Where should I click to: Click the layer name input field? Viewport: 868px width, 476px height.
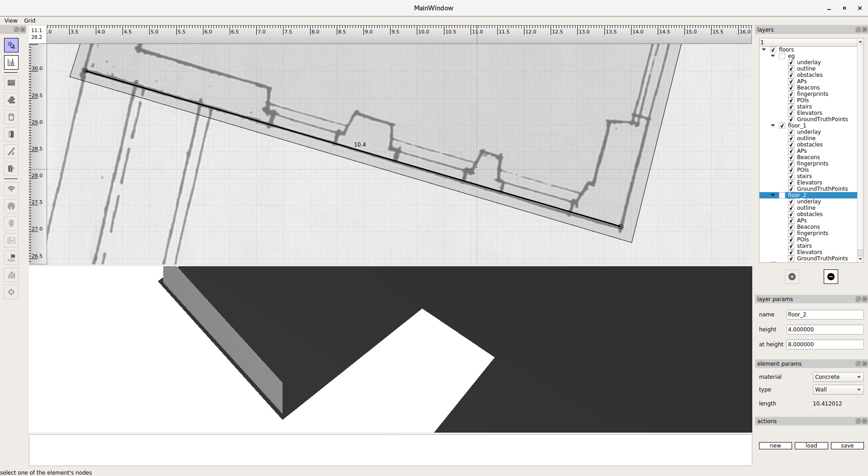tap(825, 315)
